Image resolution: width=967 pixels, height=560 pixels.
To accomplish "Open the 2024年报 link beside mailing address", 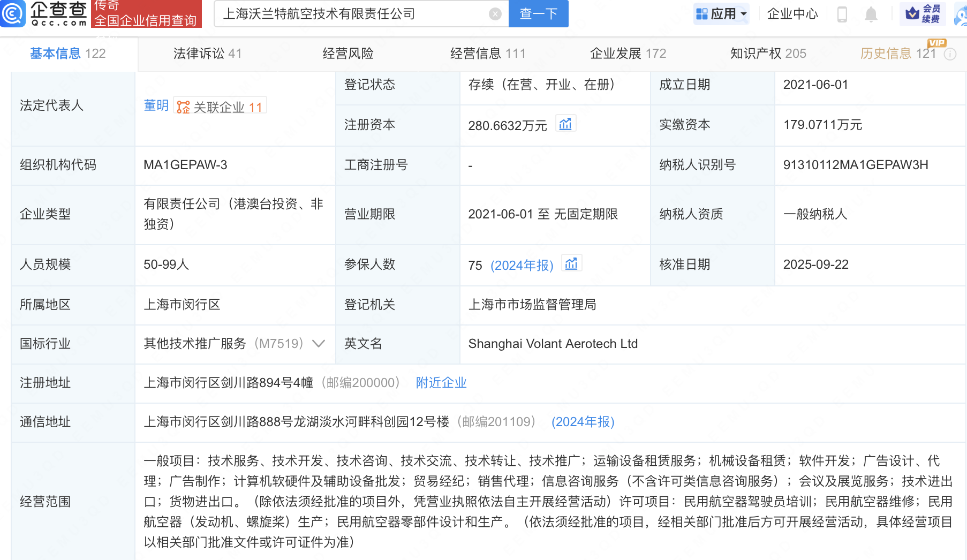I will tap(583, 422).
